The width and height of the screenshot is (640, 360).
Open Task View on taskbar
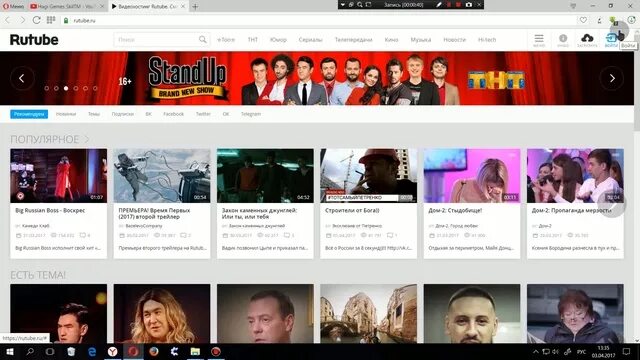(x=50, y=351)
